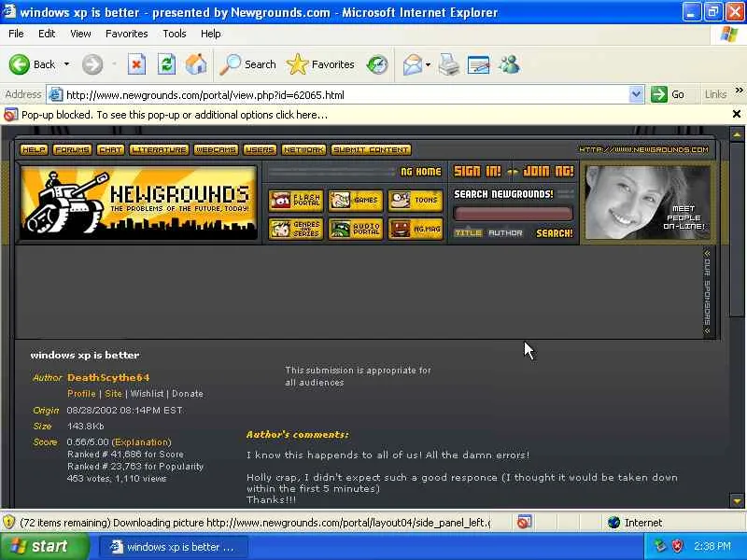Open the View menu
Viewport: 747px width, 560px height.
pos(80,34)
